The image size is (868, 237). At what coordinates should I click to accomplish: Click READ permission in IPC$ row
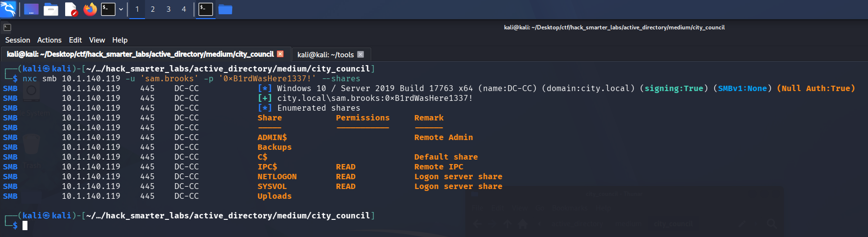(346, 166)
